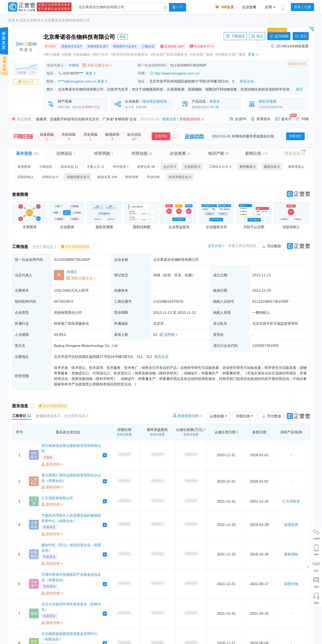
Task: Open the 发票抬头 tool
Action: pos(261,119)
